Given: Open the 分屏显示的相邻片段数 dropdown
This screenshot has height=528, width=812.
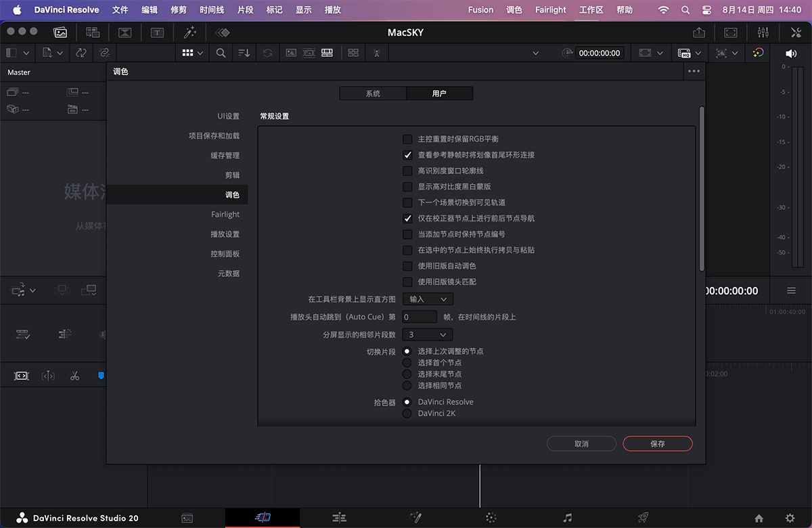Looking at the screenshot, I should 428,334.
